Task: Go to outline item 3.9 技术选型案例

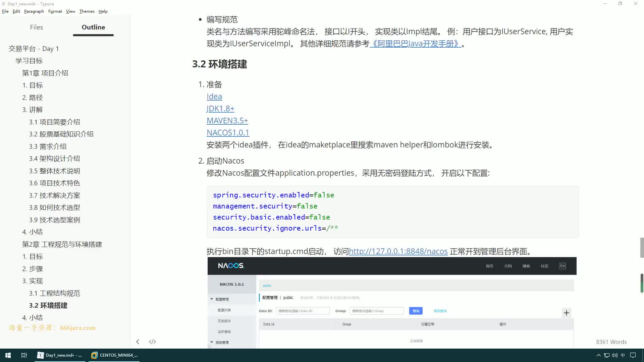Action: [54, 220]
